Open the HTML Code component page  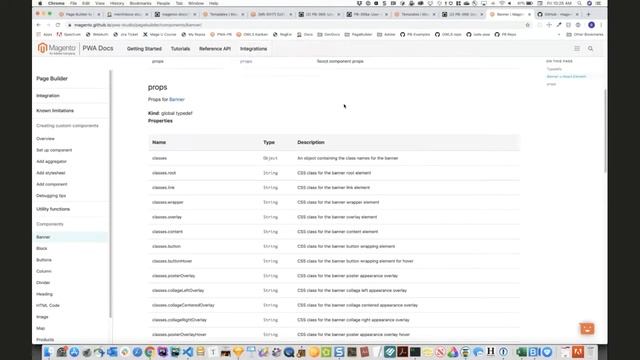(48, 306)
